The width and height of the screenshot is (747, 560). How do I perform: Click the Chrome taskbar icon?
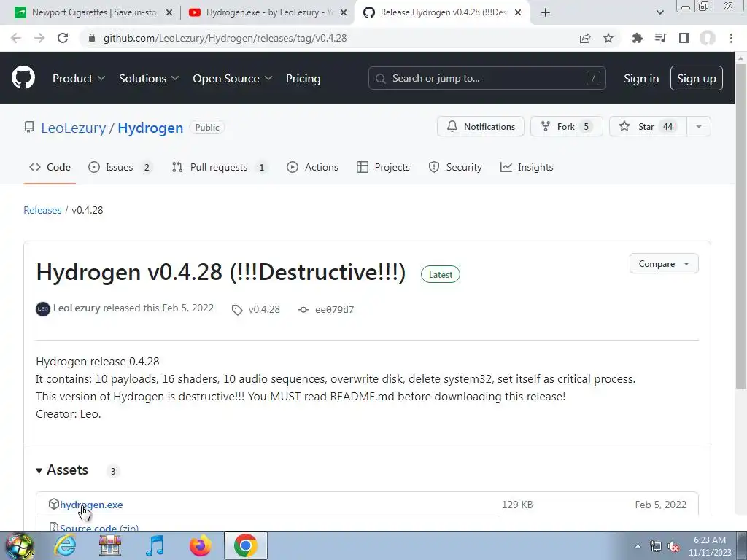[245, 545]
